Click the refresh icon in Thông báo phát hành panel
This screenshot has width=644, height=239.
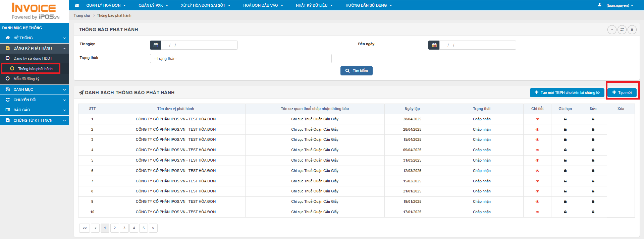[x=622, y=29]
